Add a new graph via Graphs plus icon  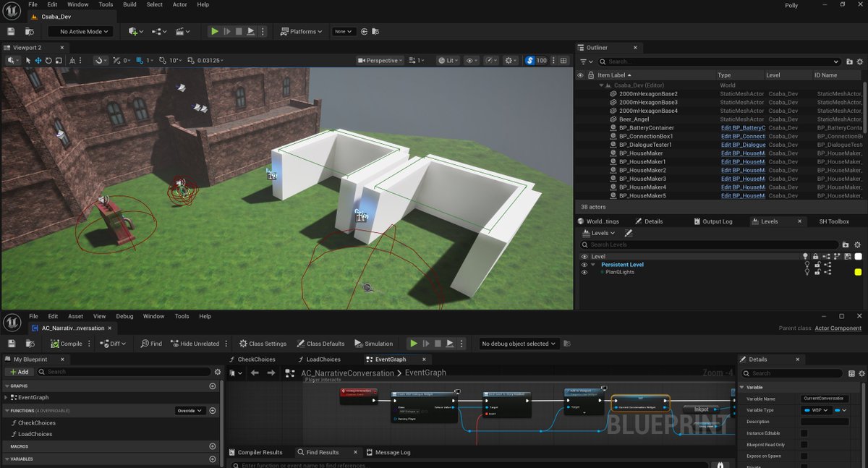(213, 386)
